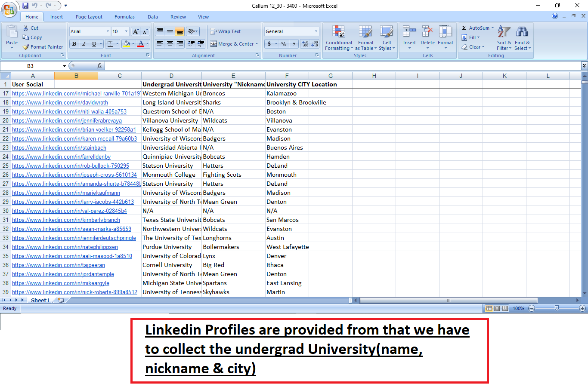The height and width of the screenshot is (387, 588).
Task: Click the Sheet1 worksheet tab
Action: coord(40,300)
